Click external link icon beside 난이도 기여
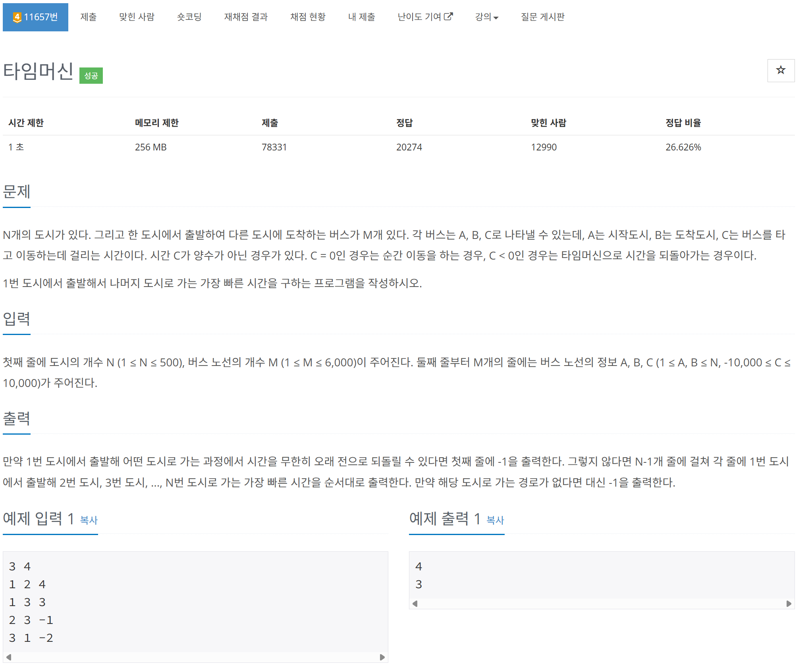The height and width of the screenshot is (670, 812). click(x=448, y=16)
